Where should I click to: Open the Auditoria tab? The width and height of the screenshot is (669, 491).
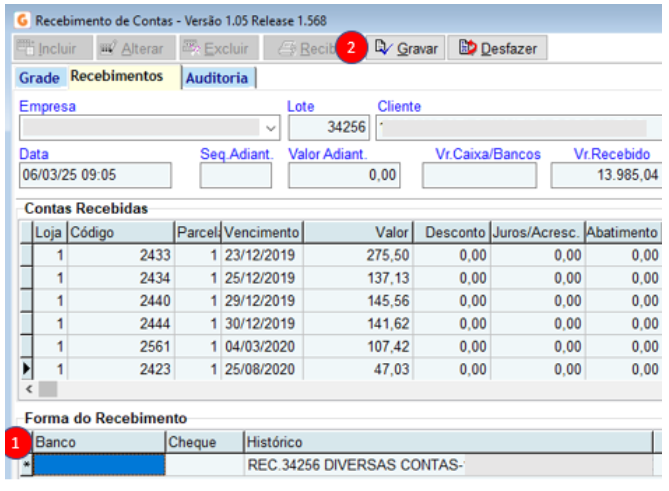coord(218,78)
